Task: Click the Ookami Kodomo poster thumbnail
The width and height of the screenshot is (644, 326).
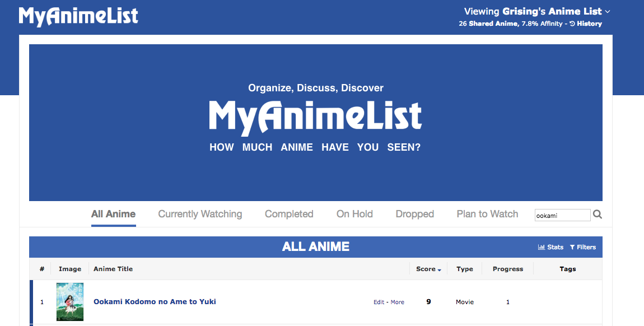Action: [70, 302]
